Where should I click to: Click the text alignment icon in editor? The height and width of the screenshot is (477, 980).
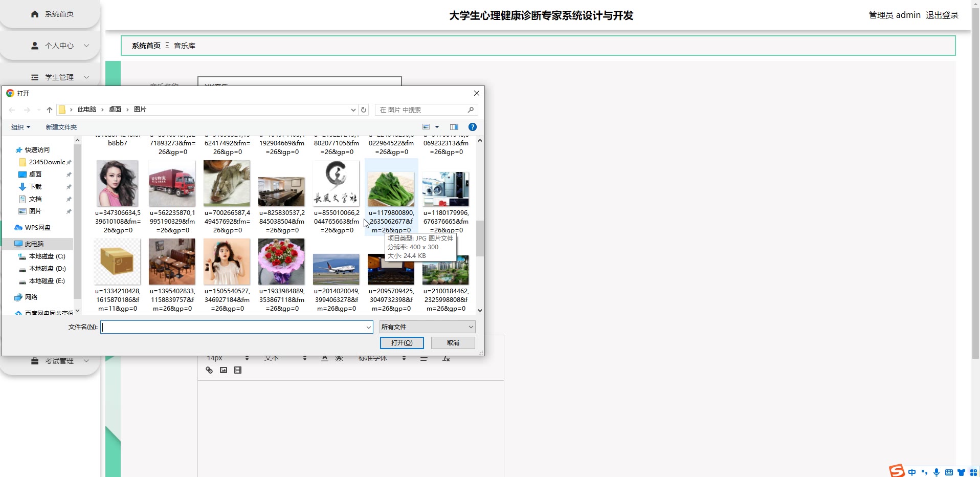[424, 359]
